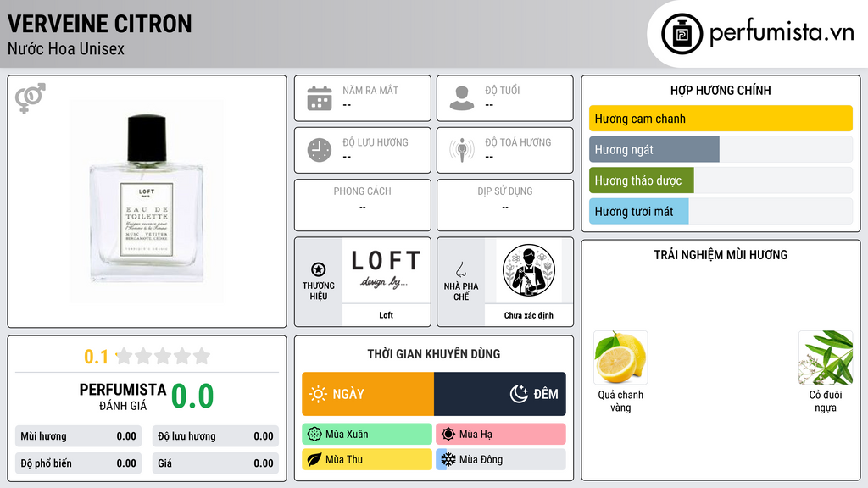Click the green 0.0 Perfumista score
Screen dimensions: 868x488
coord(192,396)
